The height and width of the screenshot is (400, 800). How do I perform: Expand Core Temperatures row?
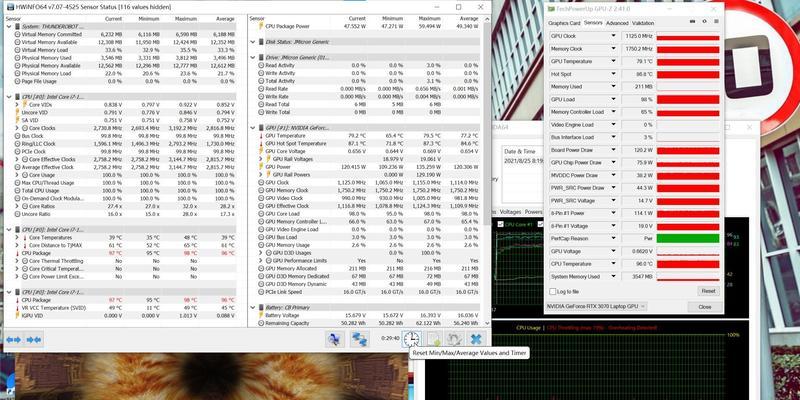(17, 238)
